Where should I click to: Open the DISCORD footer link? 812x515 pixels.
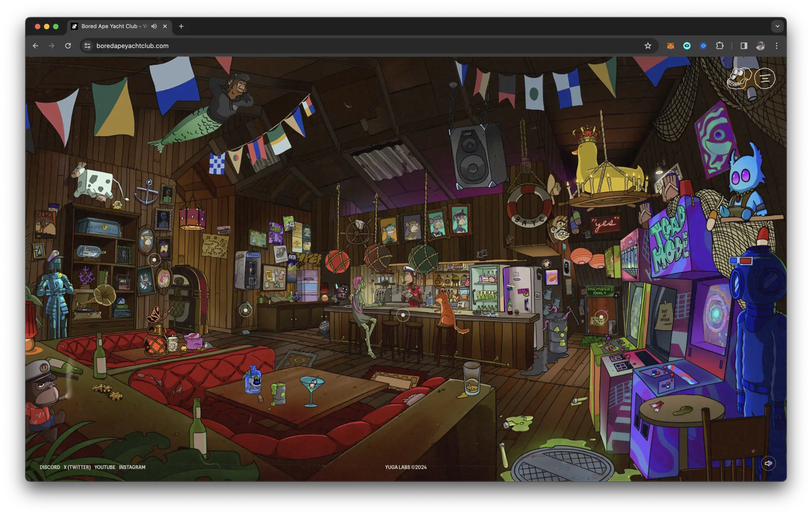(50, 467)
